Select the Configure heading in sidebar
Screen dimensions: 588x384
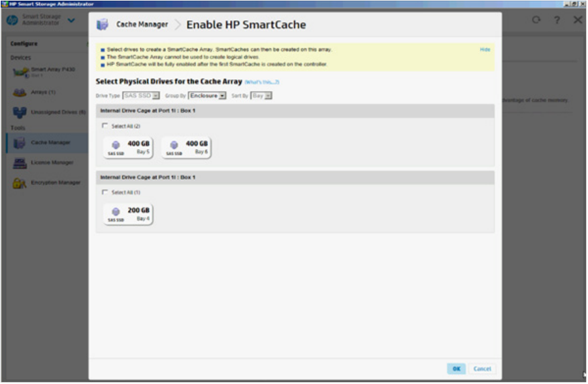(x=24, y=44)
